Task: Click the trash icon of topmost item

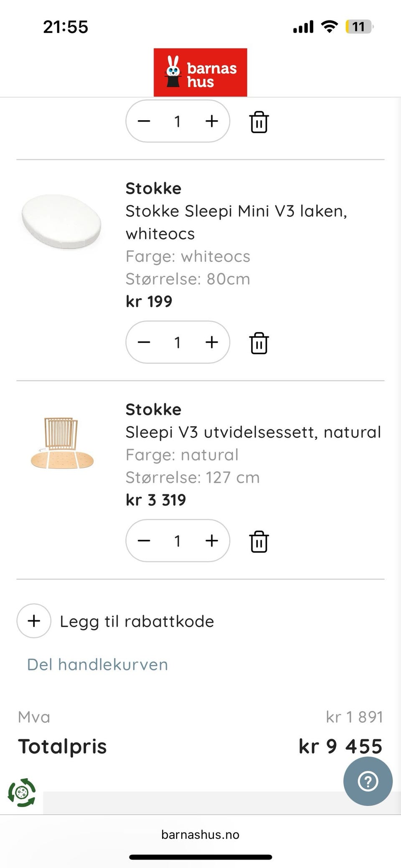Action: (259, 122)
